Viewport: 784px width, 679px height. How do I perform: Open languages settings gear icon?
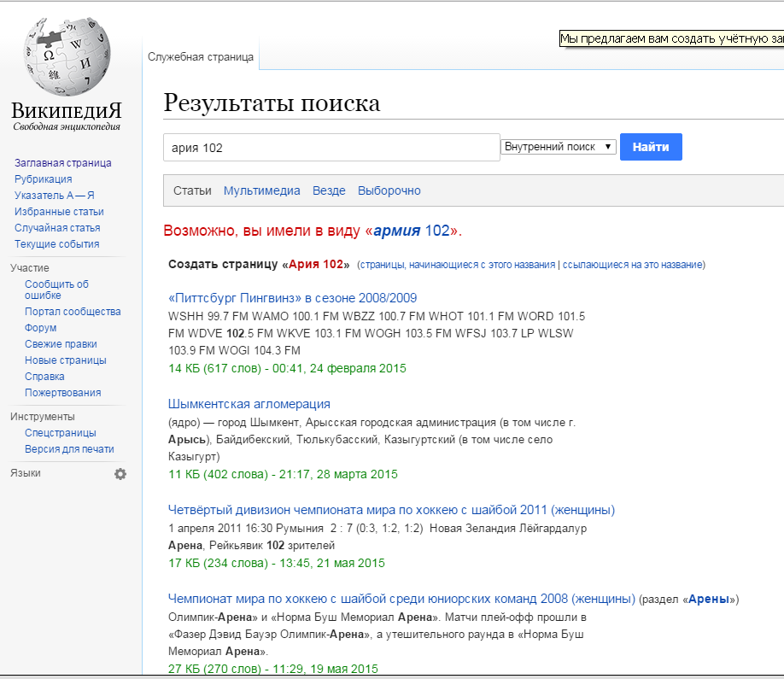[x=120, y=474]
